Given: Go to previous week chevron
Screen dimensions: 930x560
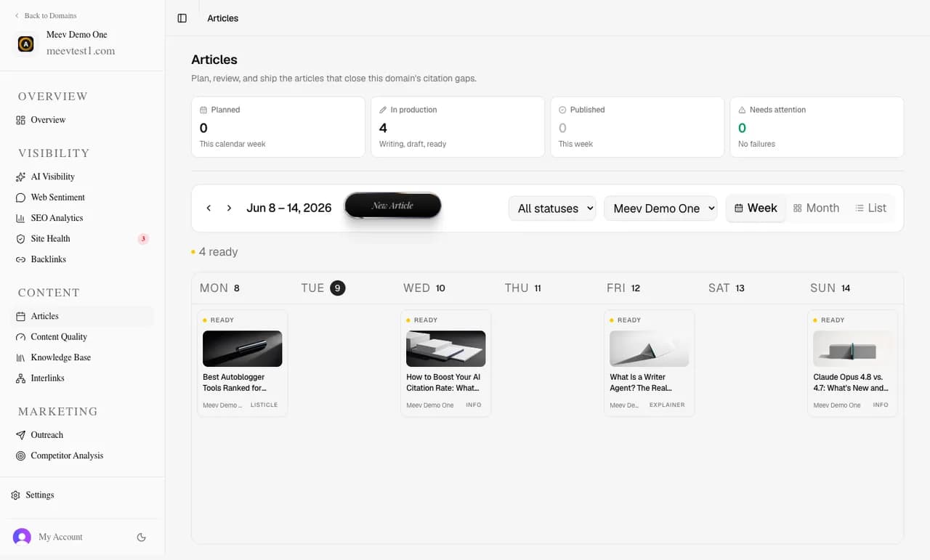Looking at the screenshot, I should pyautogui.click(x=209, y=208).
